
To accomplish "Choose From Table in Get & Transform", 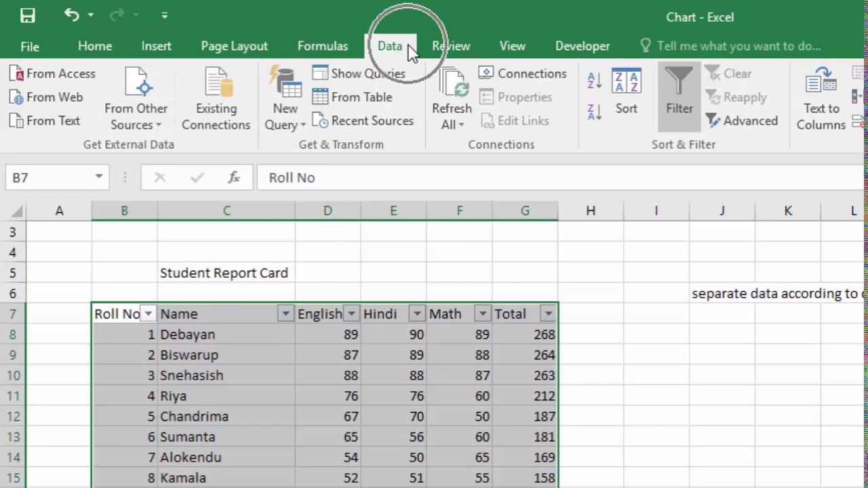I will click(x=353, y=97).
